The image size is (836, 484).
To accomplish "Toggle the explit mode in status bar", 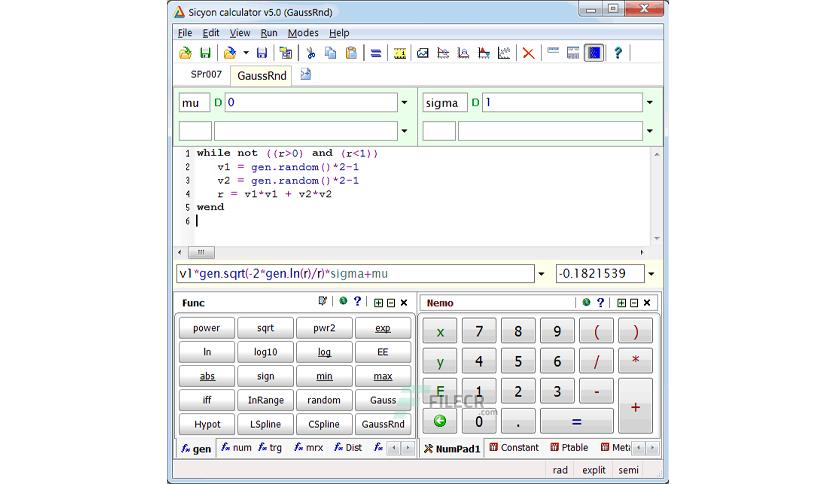I will point(593,470).
